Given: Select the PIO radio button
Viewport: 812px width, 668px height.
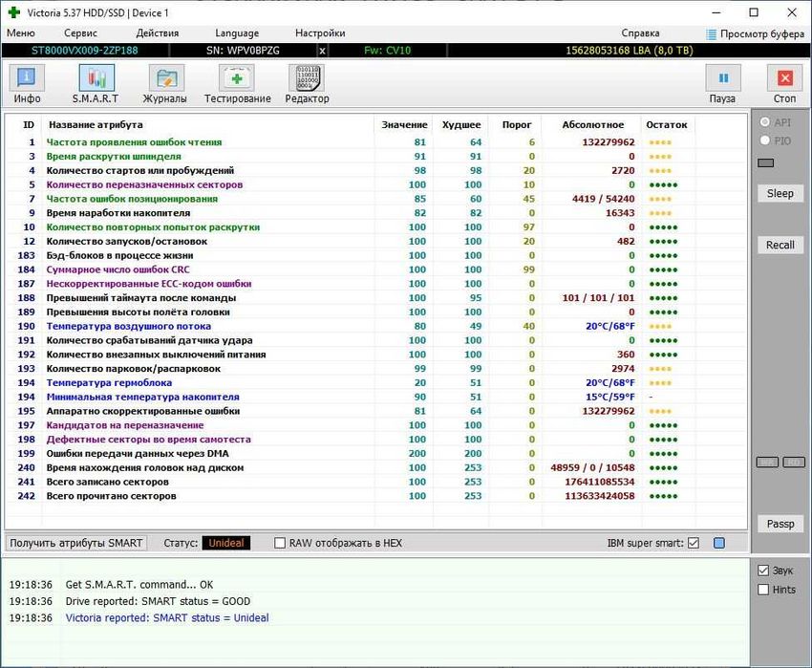Looking at the screenshot, I should pyautogui.click(x=765, y=140).
